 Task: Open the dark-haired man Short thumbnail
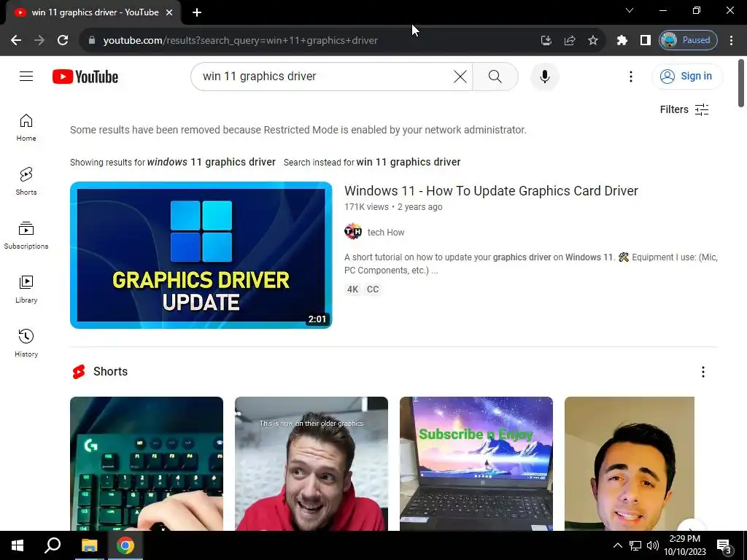630,464
